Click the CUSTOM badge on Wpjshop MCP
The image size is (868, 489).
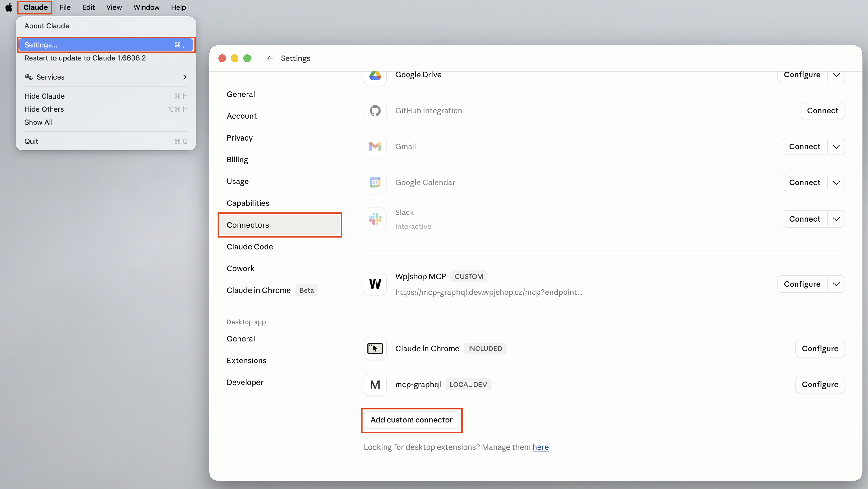tap(469, 277)
